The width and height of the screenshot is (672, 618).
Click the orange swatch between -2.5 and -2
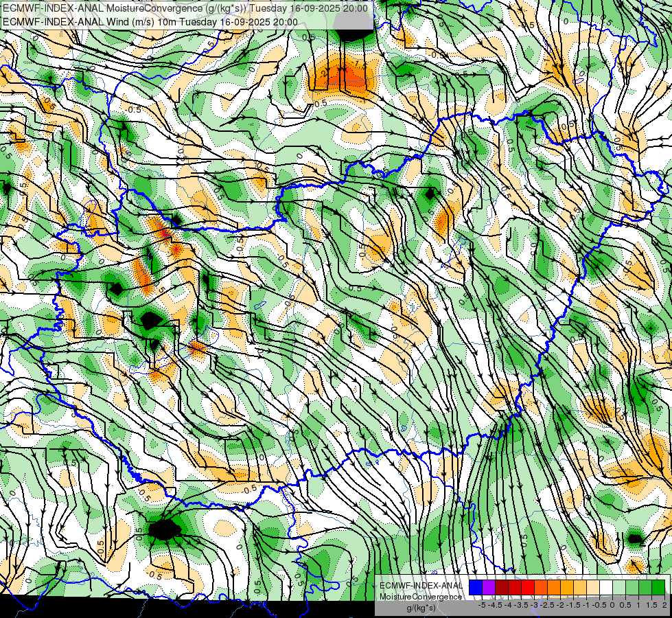554,588
